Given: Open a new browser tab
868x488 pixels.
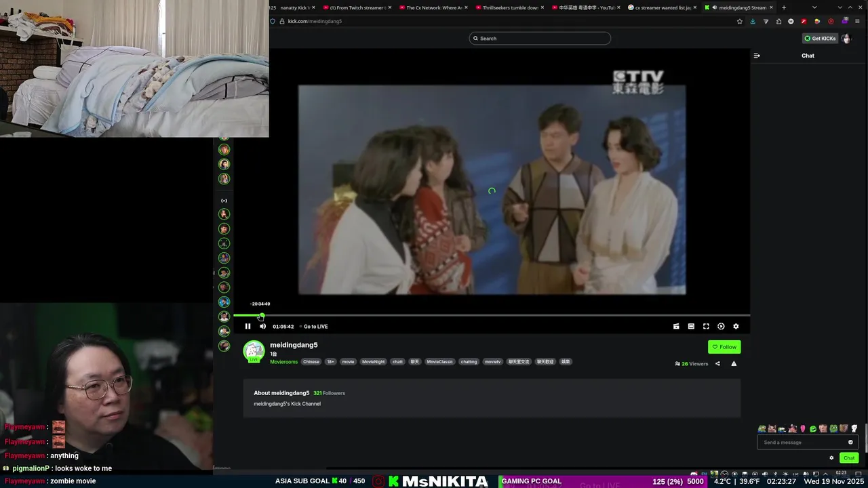Looking at the screenshot, I should (x=784, y=7).
